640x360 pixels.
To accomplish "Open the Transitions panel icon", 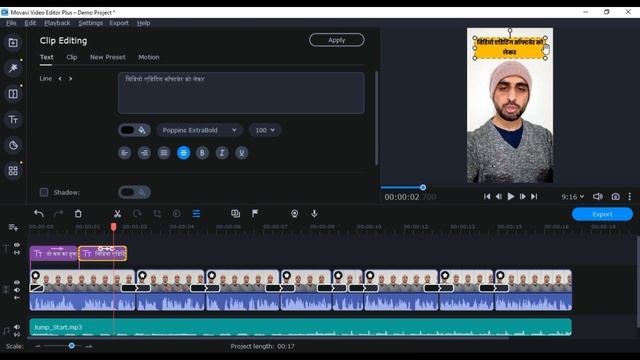I will (13, 94).
